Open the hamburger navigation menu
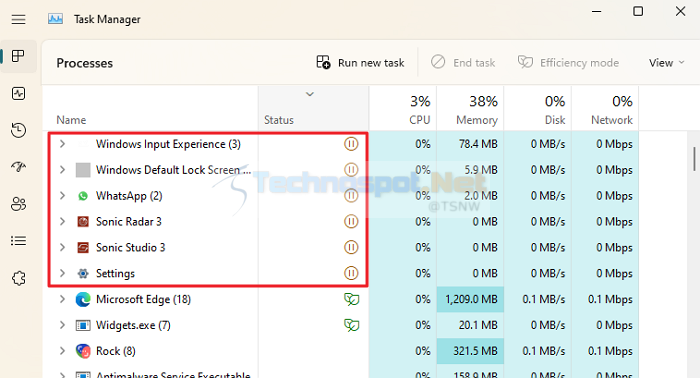Screen dimensions: 700x378 18,20
